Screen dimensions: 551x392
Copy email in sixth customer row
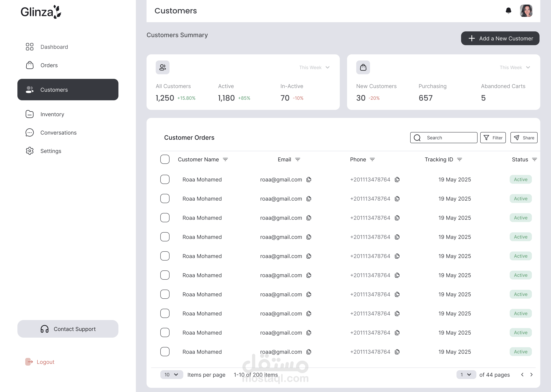309,275
